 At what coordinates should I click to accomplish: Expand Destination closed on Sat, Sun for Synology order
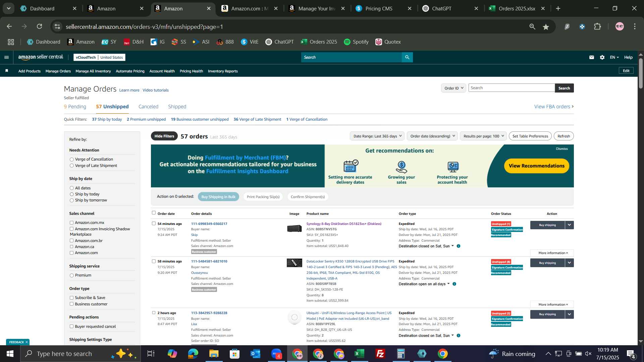[x=426, y=246]
